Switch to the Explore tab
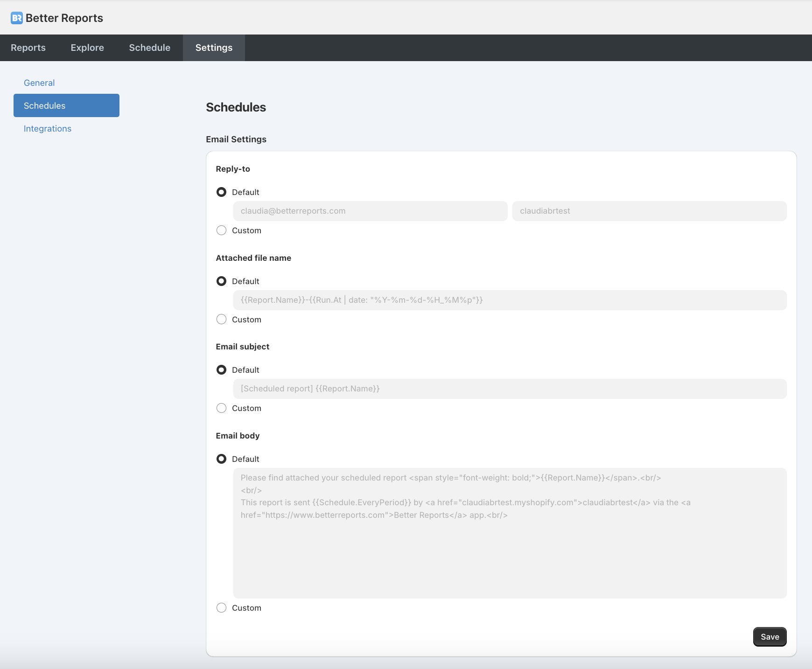This screenshot has width=812, height=669. click(x=87, y=48)
